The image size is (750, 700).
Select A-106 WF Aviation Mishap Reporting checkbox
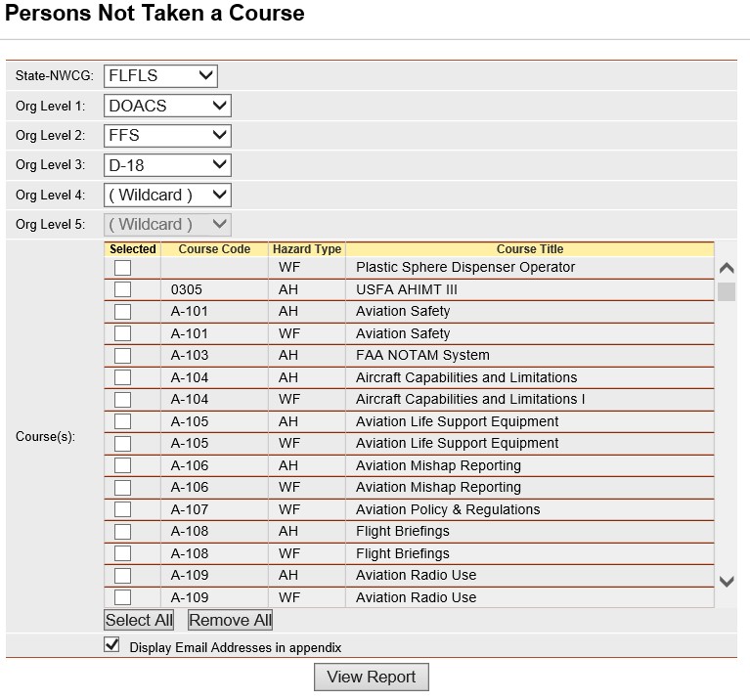pyautogui.click(x=122, y=488)
